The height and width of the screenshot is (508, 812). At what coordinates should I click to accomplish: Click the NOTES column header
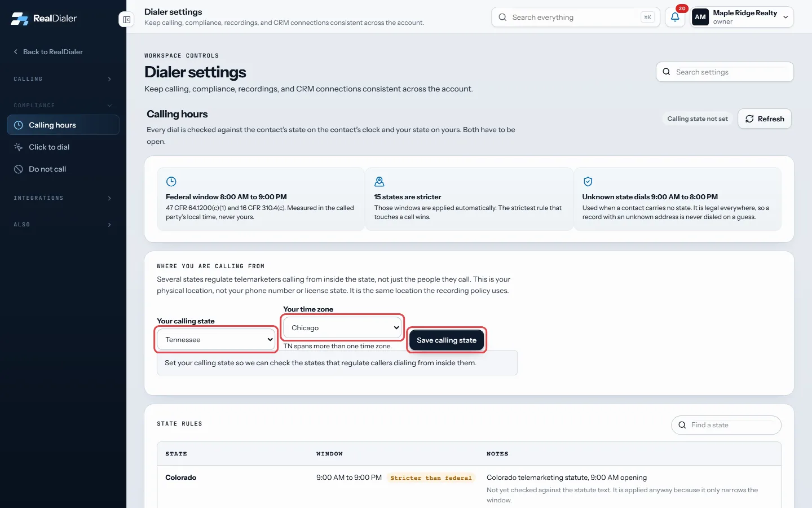pyautogui.click(x=497, y=454)
